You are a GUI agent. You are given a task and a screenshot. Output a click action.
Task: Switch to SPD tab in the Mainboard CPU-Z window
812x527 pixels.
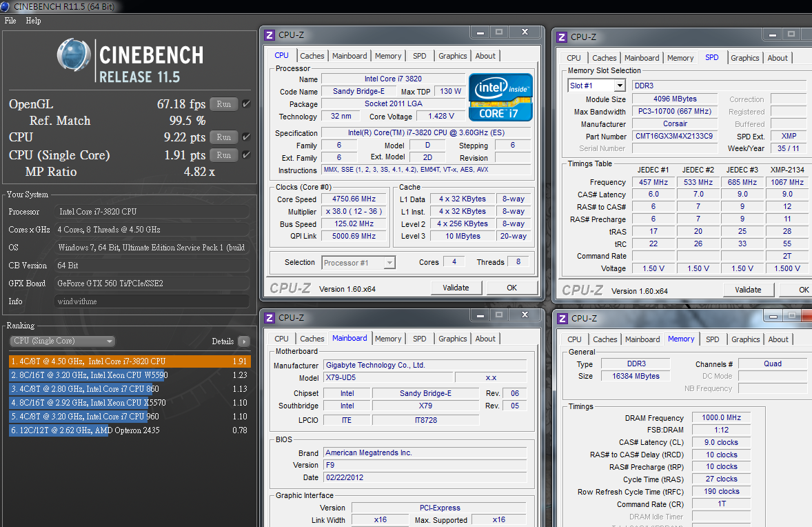[420, 339]
